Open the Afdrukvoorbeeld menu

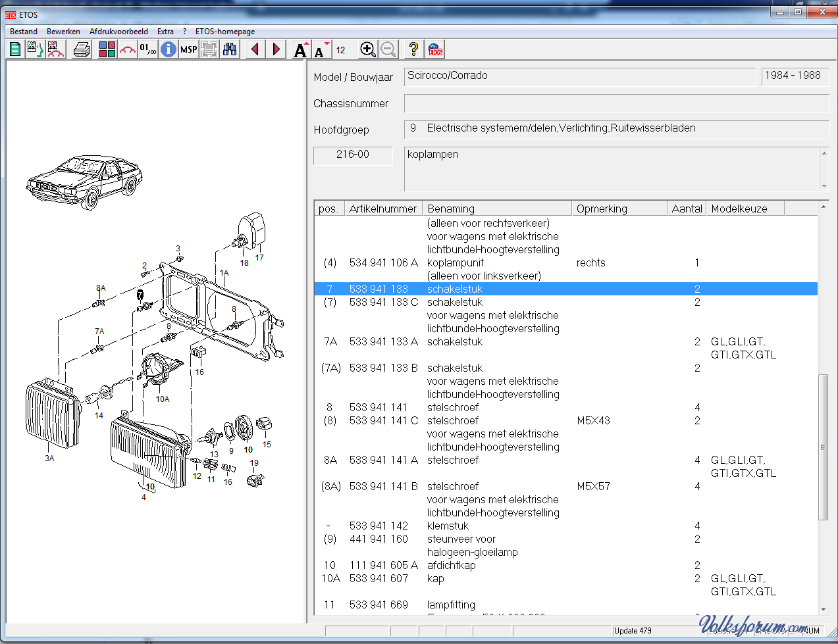tap(119, 32)
